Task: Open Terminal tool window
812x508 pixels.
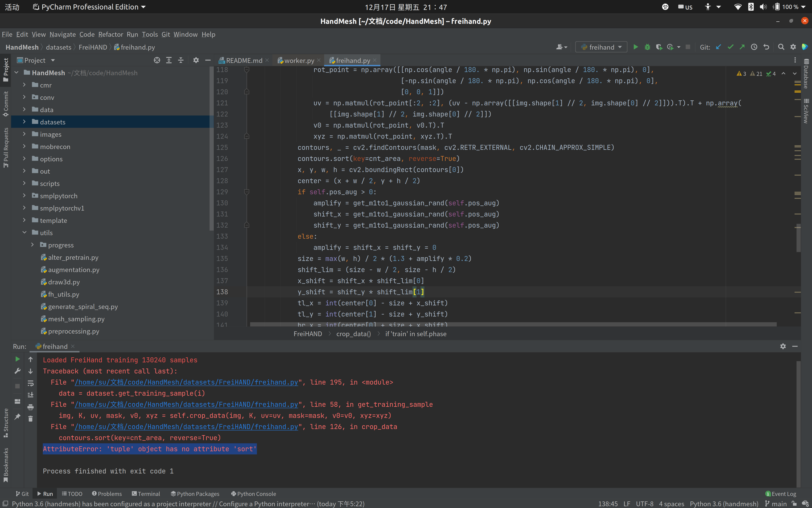Action: [x=146, y=494]
